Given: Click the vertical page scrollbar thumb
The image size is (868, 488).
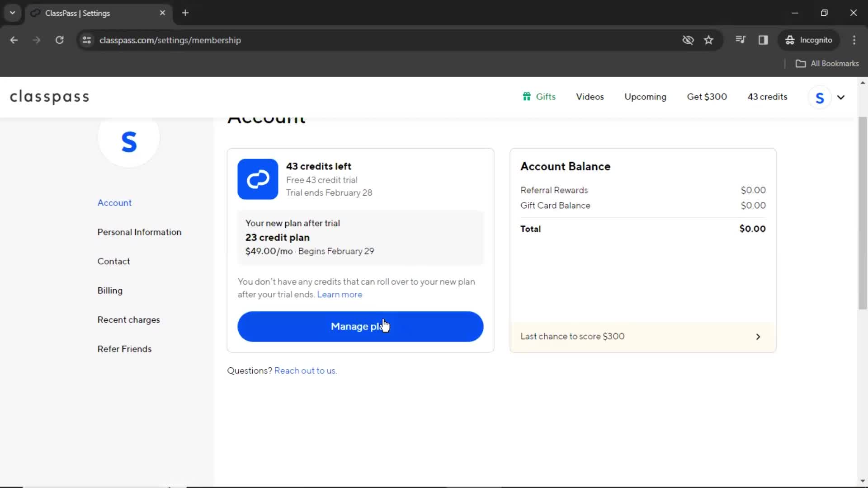Looking at the screenshot, I should (863, 212).
